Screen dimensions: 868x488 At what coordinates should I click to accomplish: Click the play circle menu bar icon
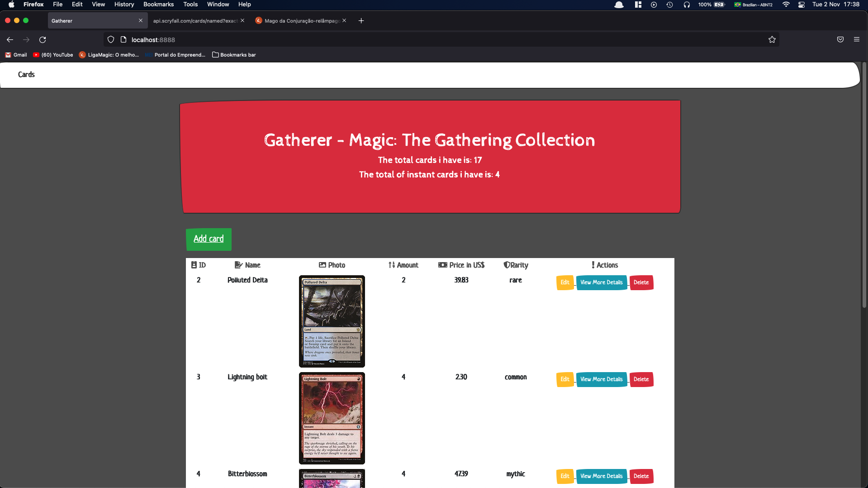point(654,5)
